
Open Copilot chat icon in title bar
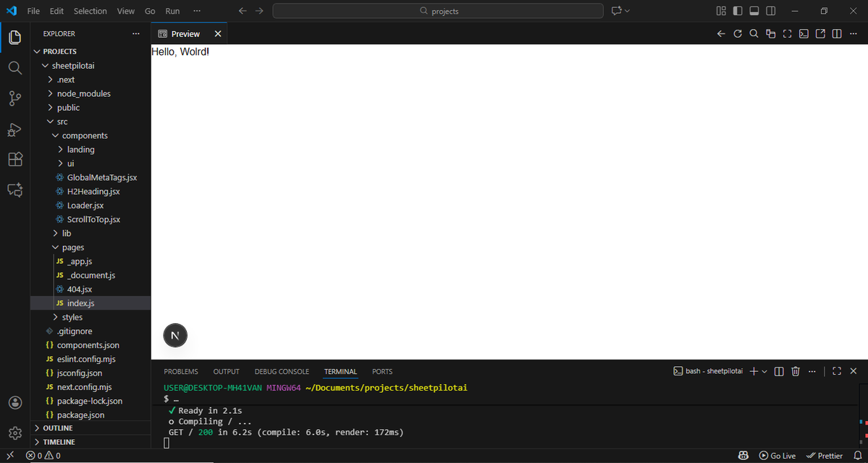click(x=617, y=11)
